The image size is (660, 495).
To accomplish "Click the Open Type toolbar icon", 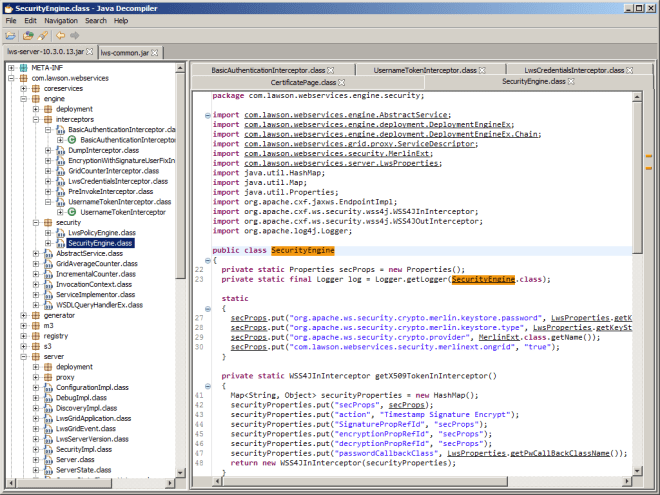I will tap(28, 34).
